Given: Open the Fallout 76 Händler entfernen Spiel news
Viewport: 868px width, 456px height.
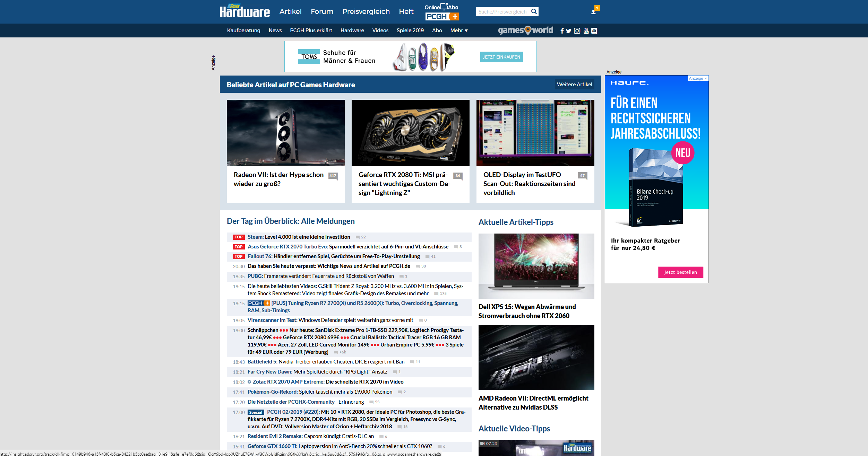Looking at the screenshot, I should pyautogui.click(x=334, y=256).
